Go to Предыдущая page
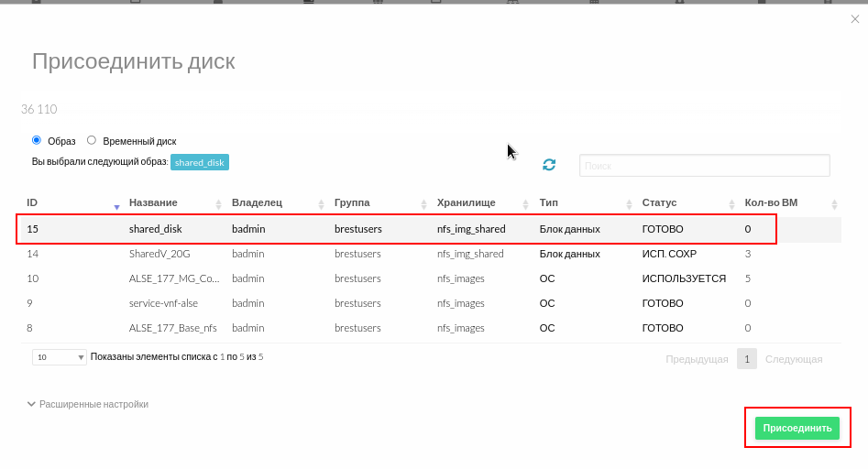 697,359
